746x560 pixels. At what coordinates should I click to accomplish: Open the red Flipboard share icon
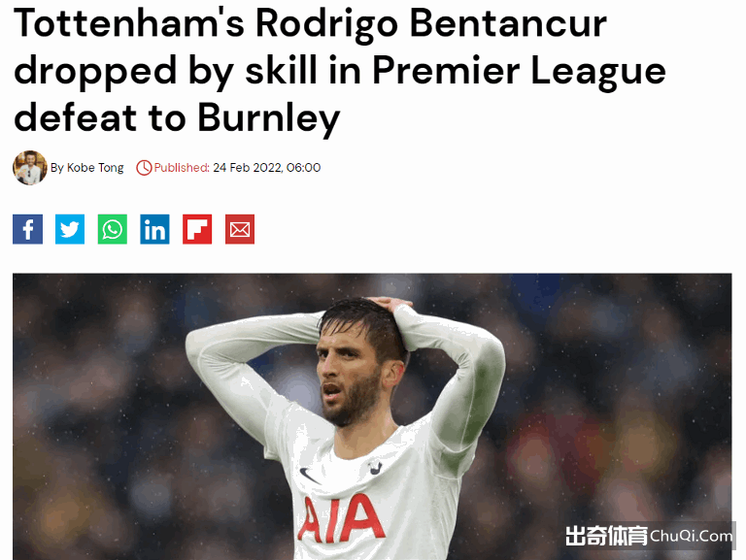(197, 229)
